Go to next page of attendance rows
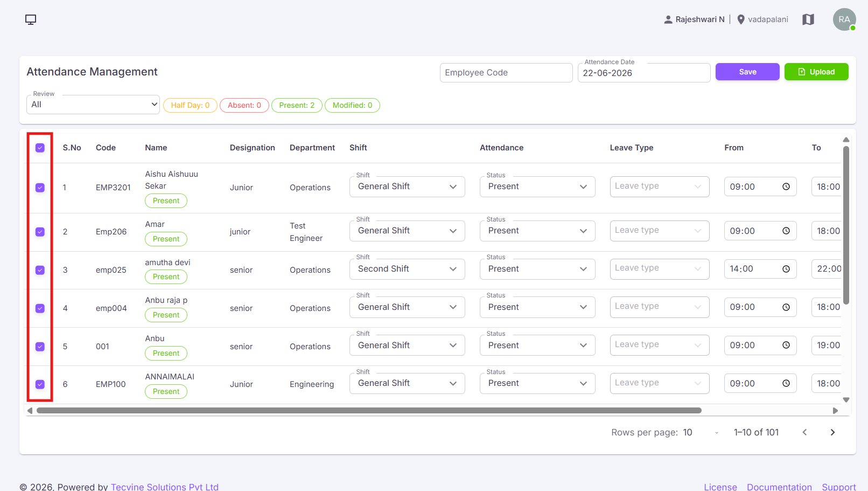This screenshot has width=868, height=491. pos(832,432)
